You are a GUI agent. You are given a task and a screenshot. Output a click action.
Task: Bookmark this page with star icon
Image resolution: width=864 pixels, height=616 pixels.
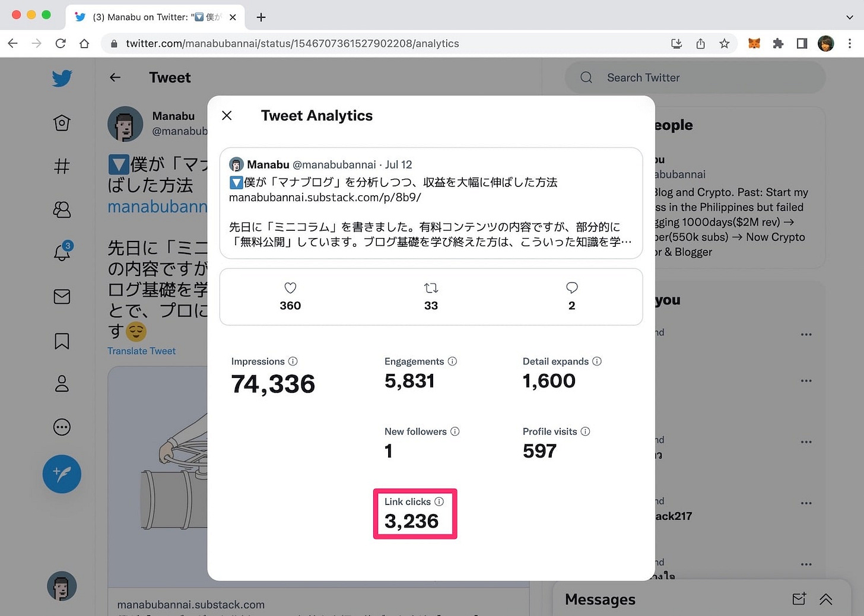point(724,43)
